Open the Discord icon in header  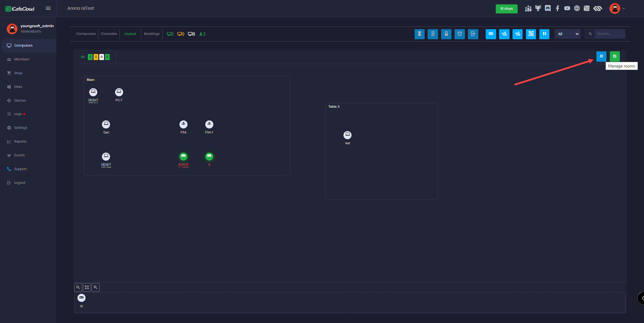tap(548, 8)
